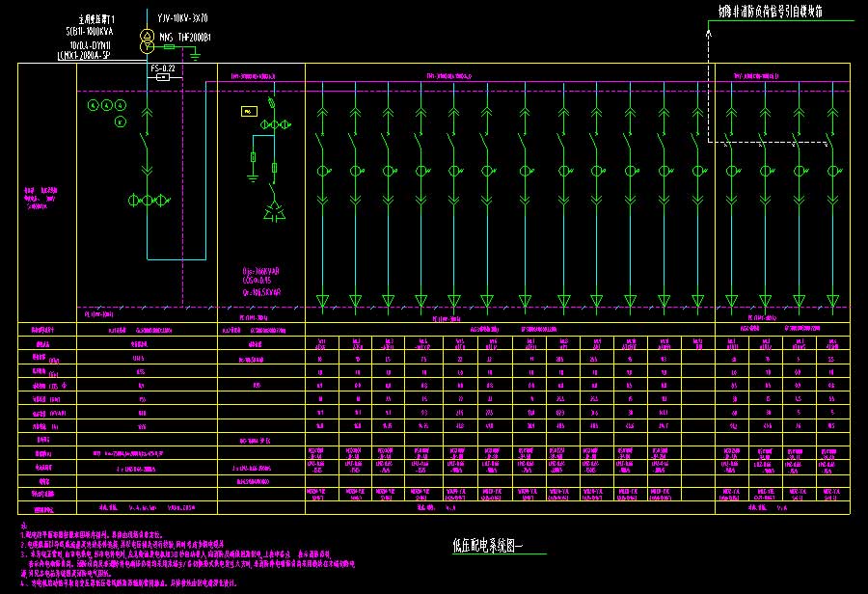Viewport: 868px width, 594px height.
Task: Click the YJV-10KV-3X70 cable label
Action: click(x=182, y=18)
